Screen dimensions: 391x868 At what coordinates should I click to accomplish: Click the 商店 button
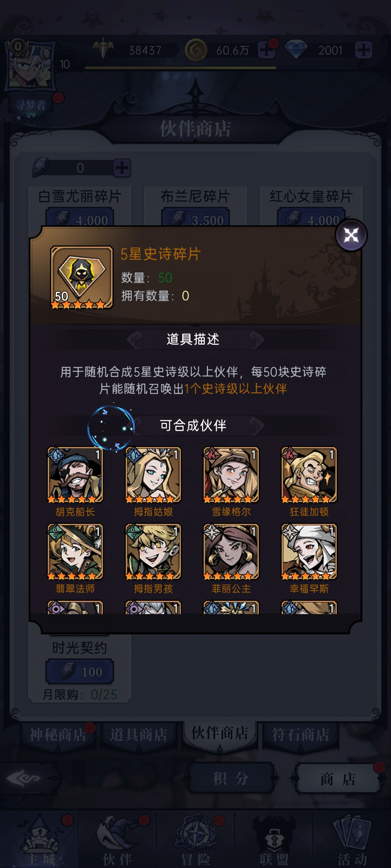tap(338, 778)
